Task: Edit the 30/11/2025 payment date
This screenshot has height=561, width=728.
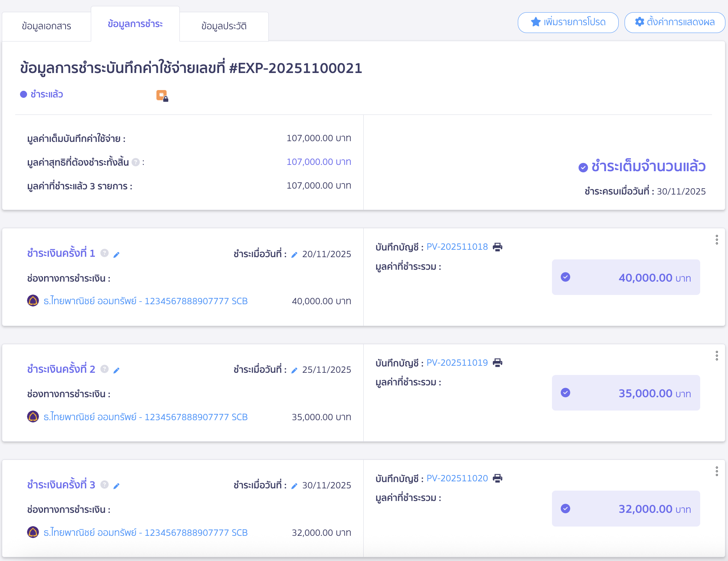Action: click(x=294, y=486)
